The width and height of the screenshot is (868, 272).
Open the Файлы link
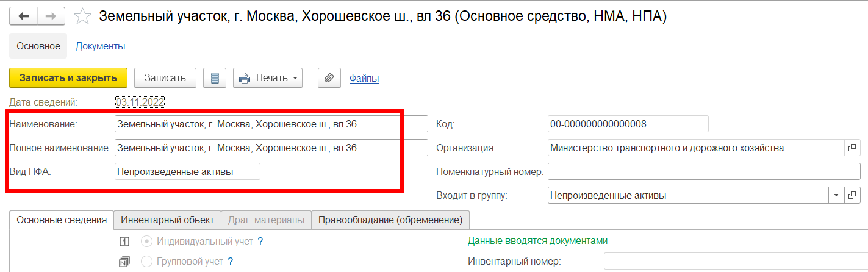point(364,79)
